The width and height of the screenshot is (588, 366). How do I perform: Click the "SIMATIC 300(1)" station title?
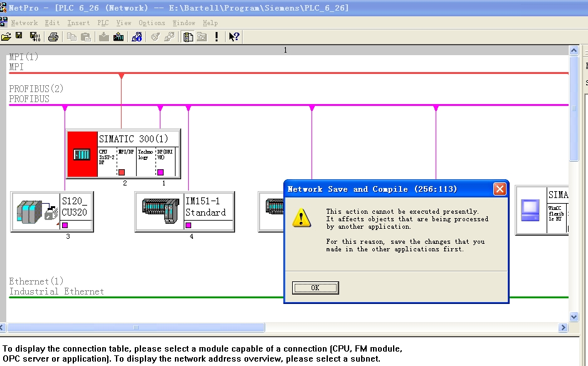pos(133,139)
